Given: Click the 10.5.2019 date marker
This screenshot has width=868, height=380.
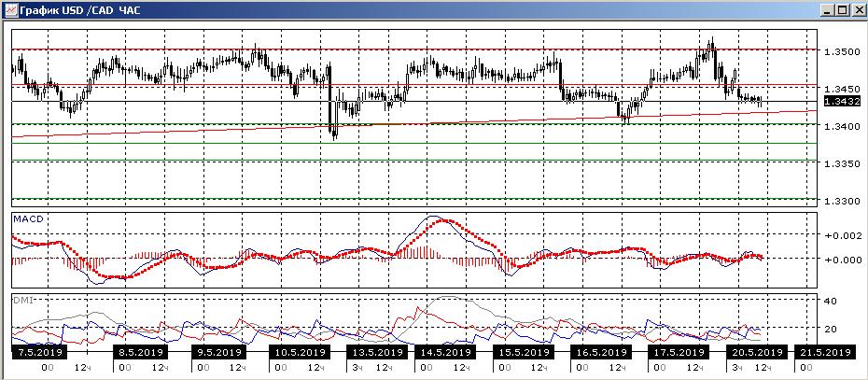Looking at the screenshot, I should point(298,352).
